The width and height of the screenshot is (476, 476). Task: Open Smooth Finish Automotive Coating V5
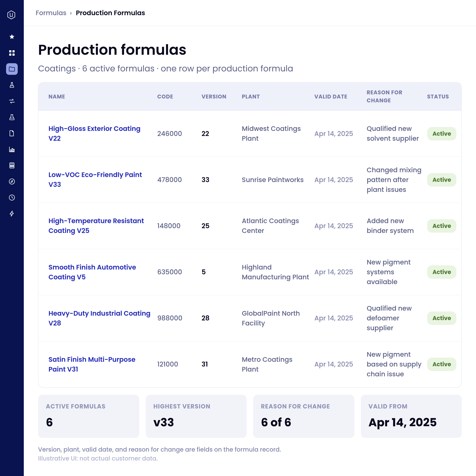[92, 272]
